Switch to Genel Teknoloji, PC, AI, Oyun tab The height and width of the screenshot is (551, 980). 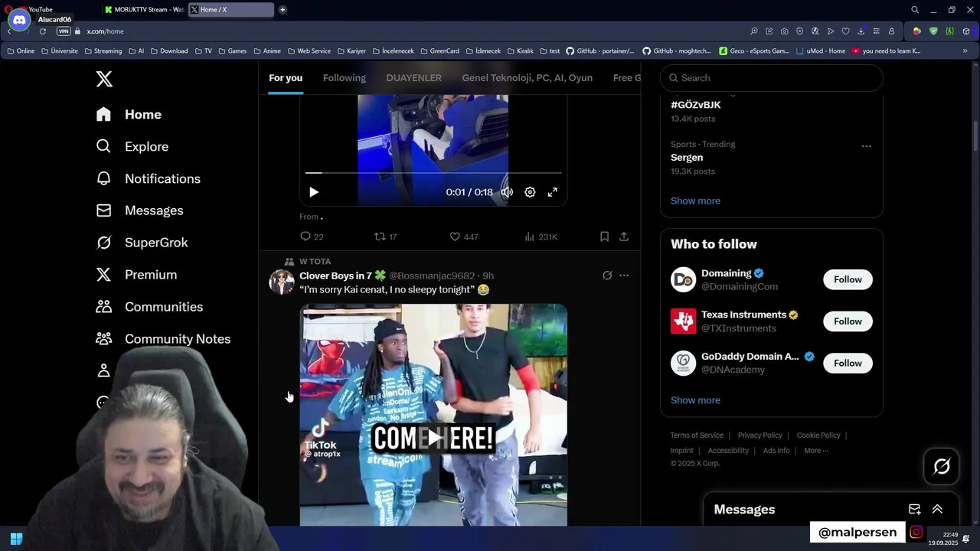tap(528, 78)
